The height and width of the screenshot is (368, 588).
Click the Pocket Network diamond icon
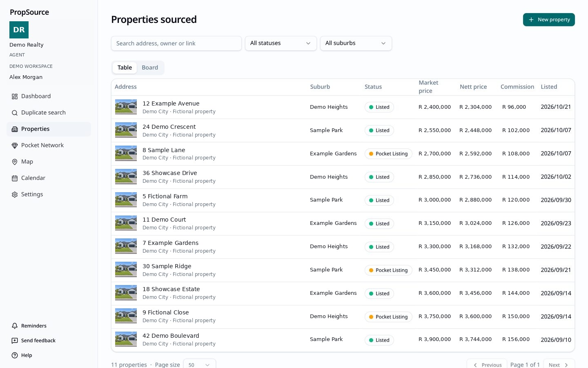[x=15, y=146]
